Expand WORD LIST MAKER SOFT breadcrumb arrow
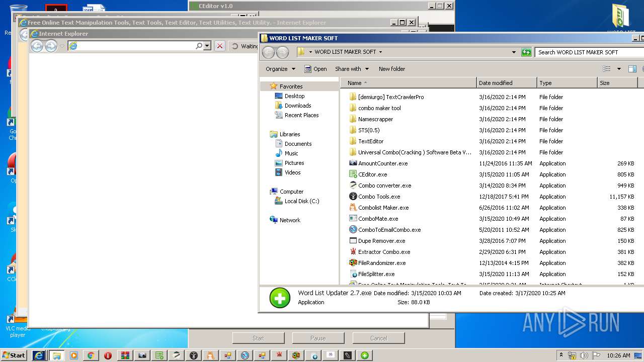 click(x=380, y=52)
